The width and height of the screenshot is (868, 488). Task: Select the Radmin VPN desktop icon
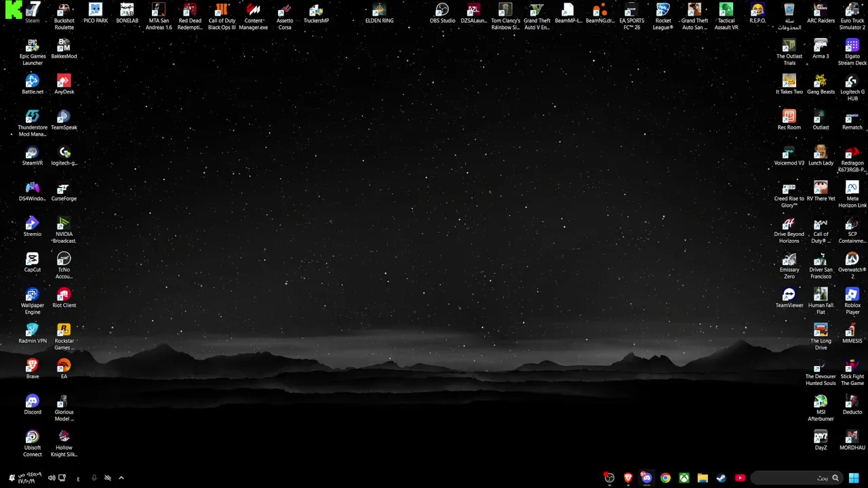33,333
